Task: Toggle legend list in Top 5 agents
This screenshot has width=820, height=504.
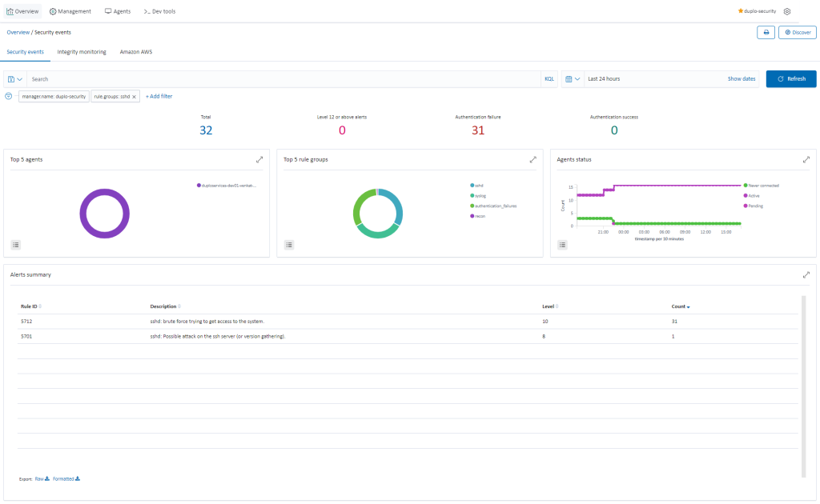Action: click(16, 245)
